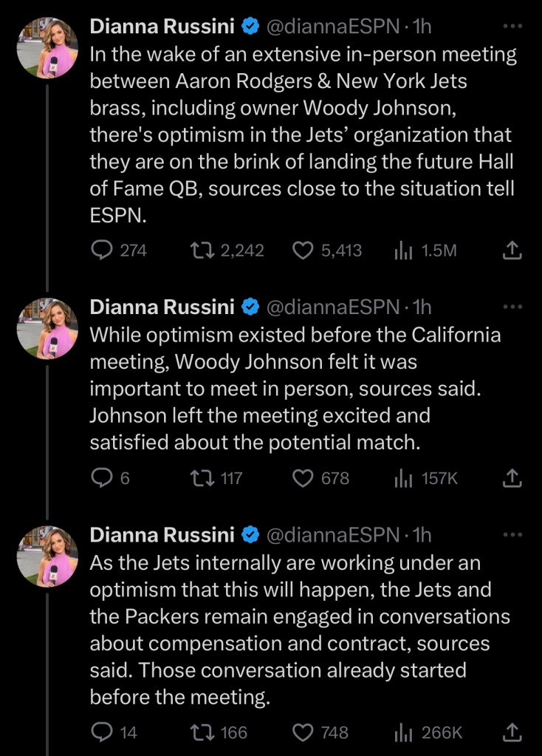Retweet the tweet with 2,242 retweets
542x756 pixels.
(199, 251)
